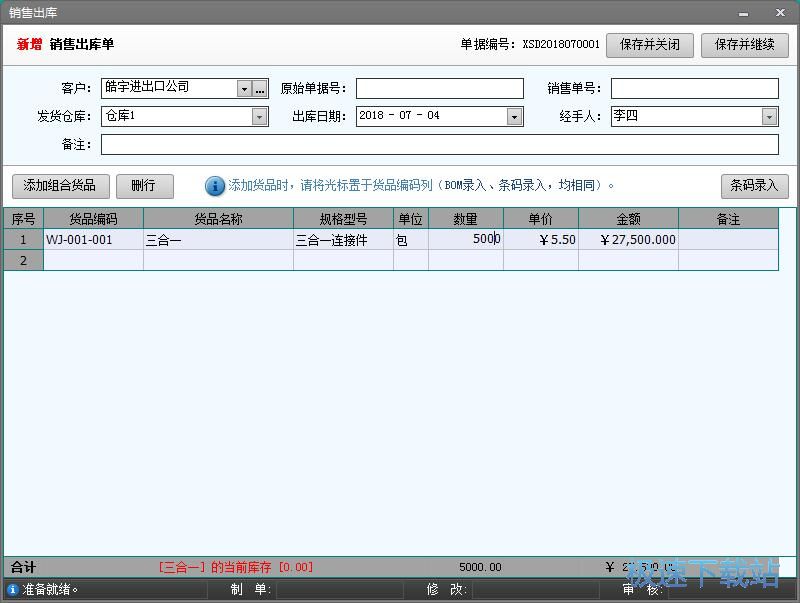This screenshot has width=800, height=603.
Task: Click document number XSD2018070001
Action: (561, 44)
